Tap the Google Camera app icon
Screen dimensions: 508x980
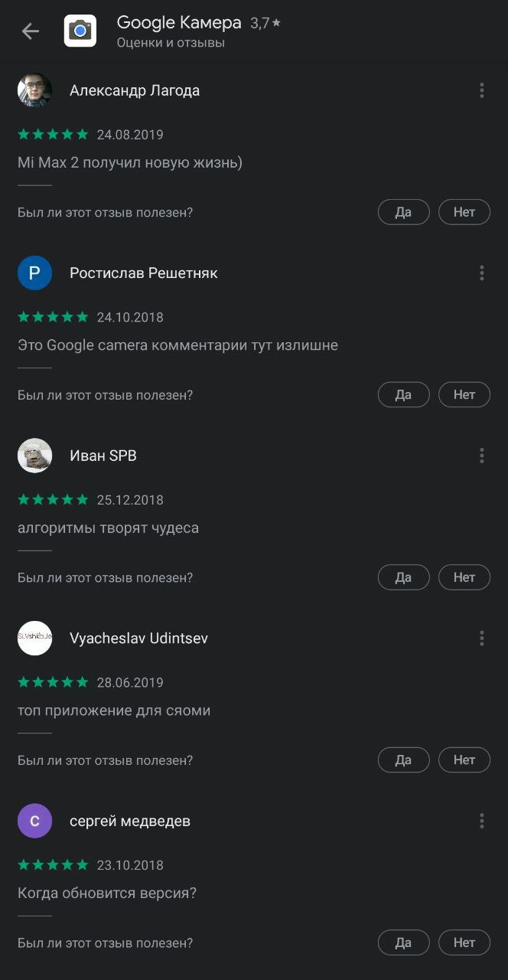coord(80,31)
